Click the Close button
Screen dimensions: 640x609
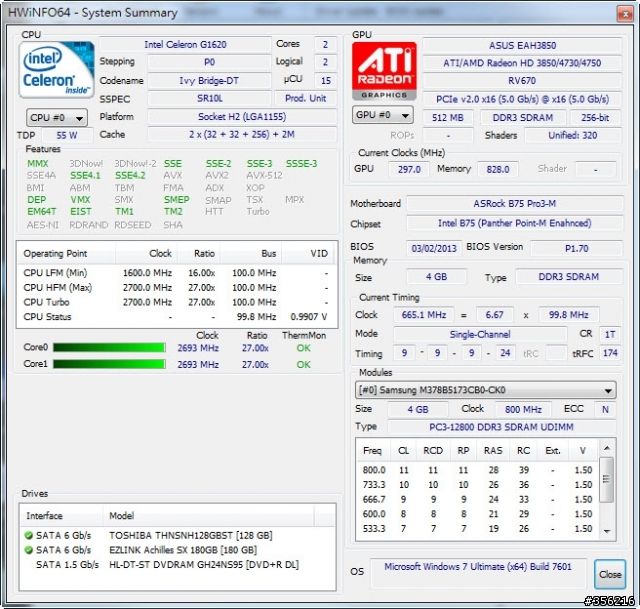click(610, 574)
